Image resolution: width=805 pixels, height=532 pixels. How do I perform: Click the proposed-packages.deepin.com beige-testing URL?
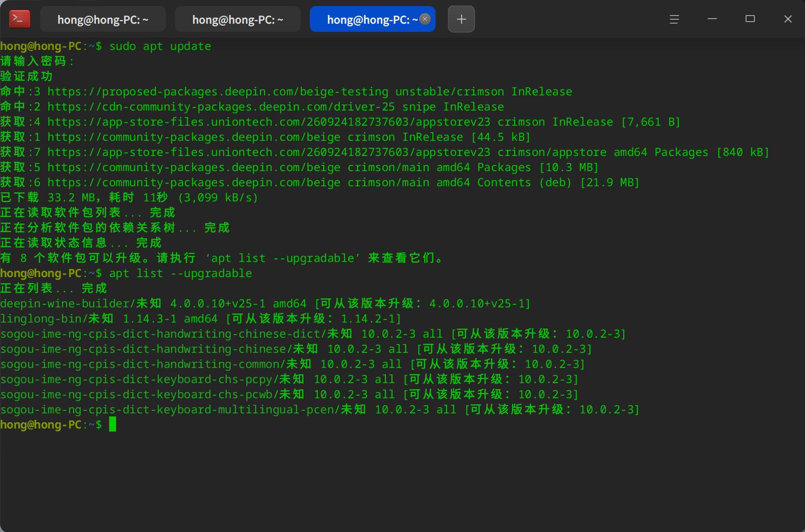218,91
